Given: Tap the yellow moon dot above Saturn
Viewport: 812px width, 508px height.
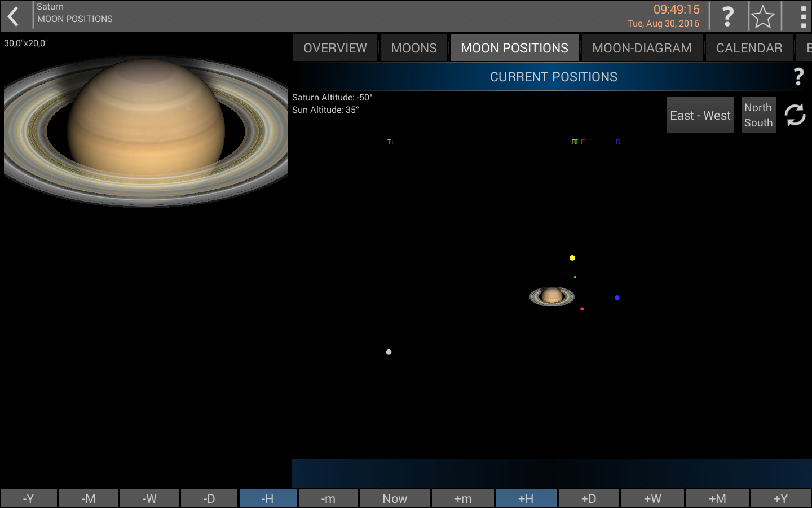Looking at the screenshot, I should (x=572, y=258).
